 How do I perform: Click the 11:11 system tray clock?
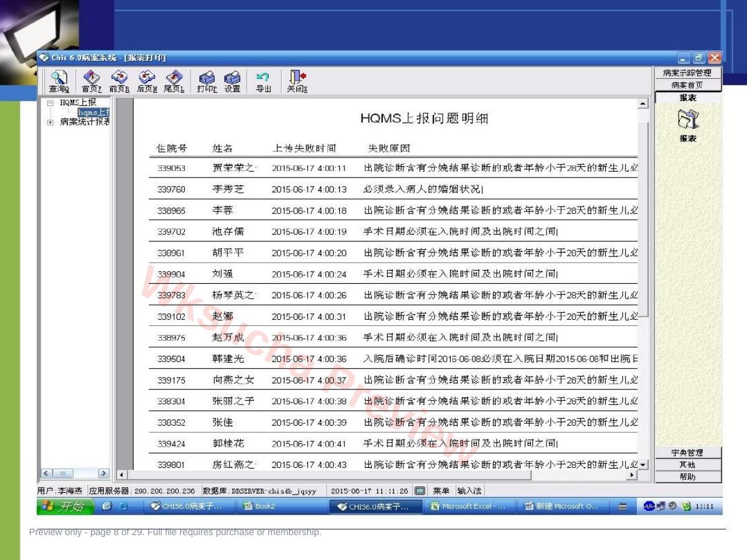pyautogui.click(x=704, y=506)
